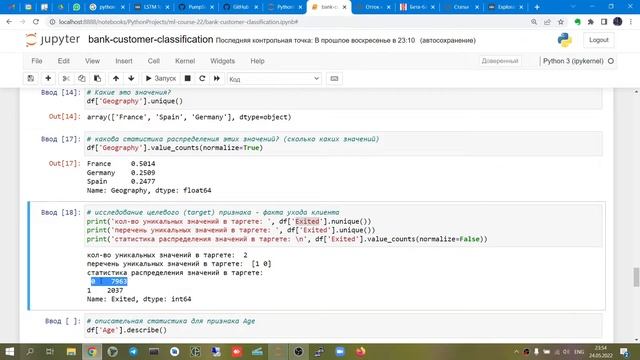
Task: Click Chrome icon in the taskbar
Action: [x=92, y=351]
